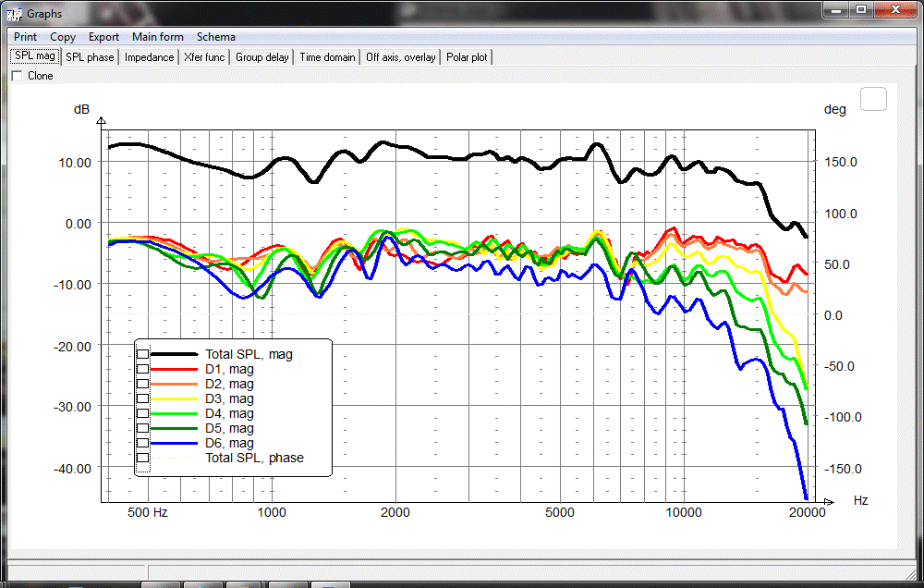Click the blue D6 line sample
This screenshot has height=588, width=924.
[x=175, y=443]
